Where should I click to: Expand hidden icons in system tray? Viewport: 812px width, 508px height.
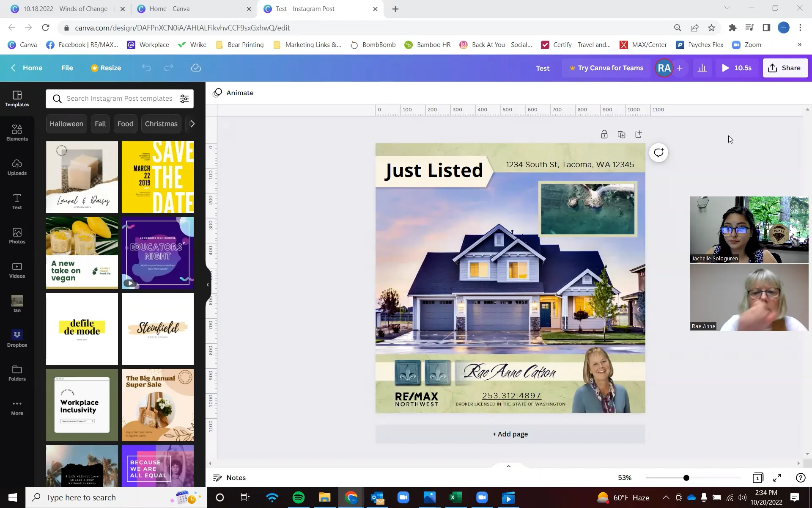[665, 497]
